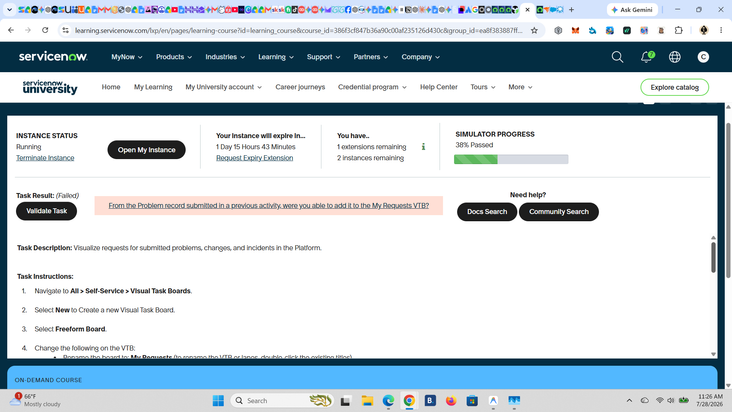Expand the Partners menu
The image size is (732, 412).
pyautogui.click(x=370, y=57)
